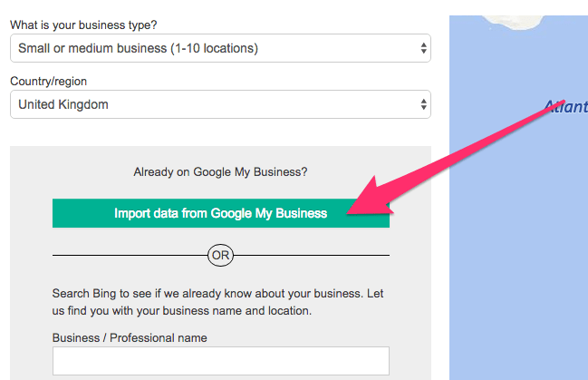The height and width of the screenshot is (380, 588).
Task: Click the 'Already on Google My Business?' text
Action: coord(220,172)
